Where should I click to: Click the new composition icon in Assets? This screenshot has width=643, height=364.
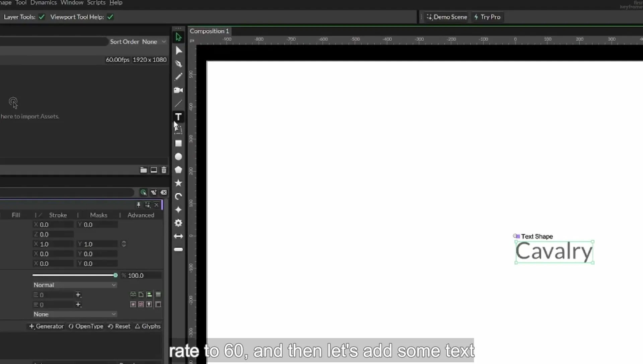(154, 170)
